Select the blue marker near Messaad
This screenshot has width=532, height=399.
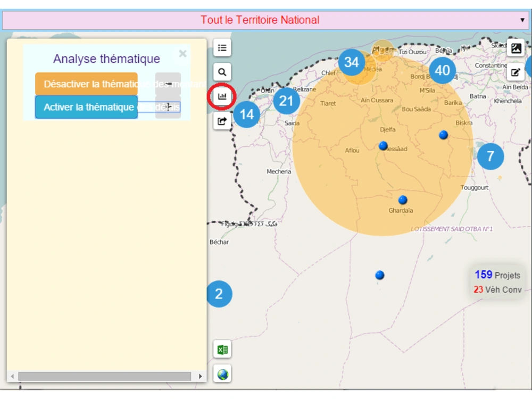(x=383, y=146)
